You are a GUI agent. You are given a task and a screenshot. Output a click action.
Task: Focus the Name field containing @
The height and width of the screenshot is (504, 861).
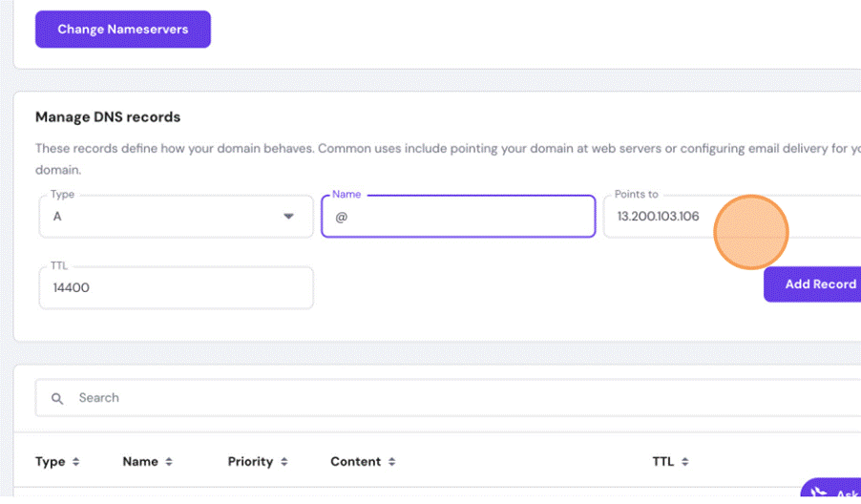click(458, 217)
